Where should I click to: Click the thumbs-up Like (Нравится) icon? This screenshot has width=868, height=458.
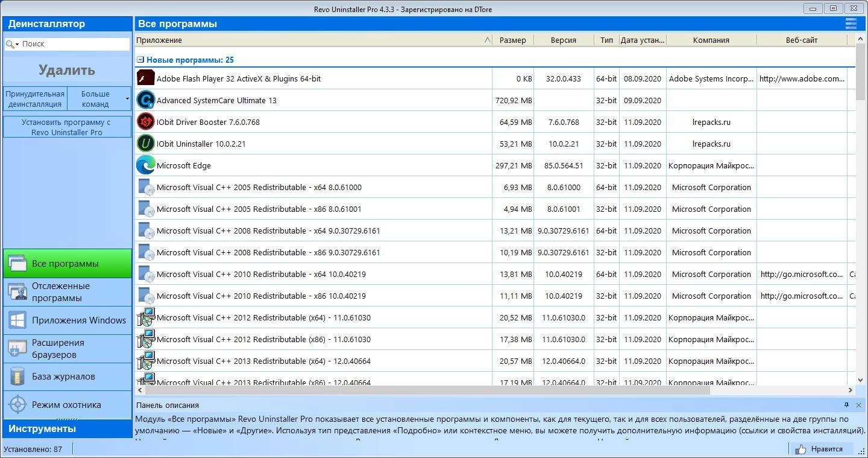pos(800,449)
